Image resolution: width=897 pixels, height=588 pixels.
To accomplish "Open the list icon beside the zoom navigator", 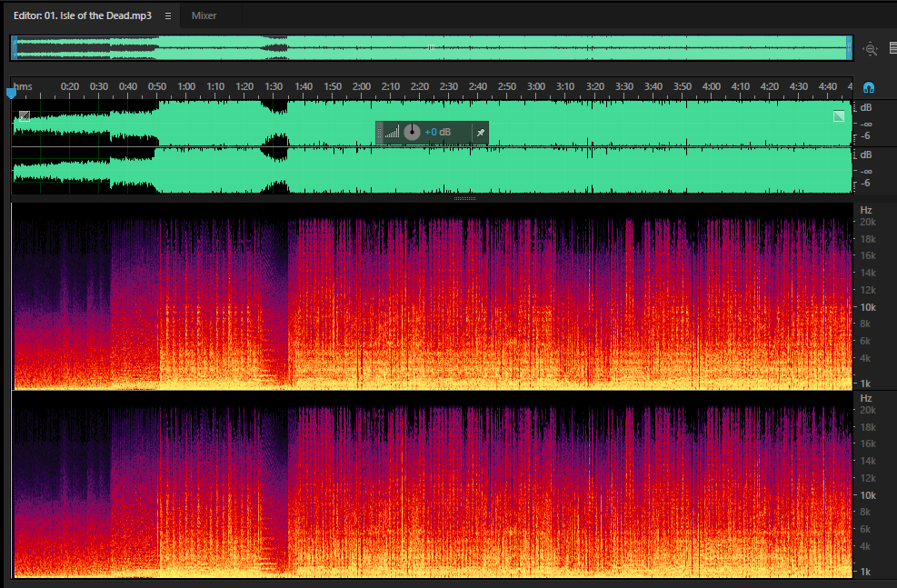I will coord(893,48).
